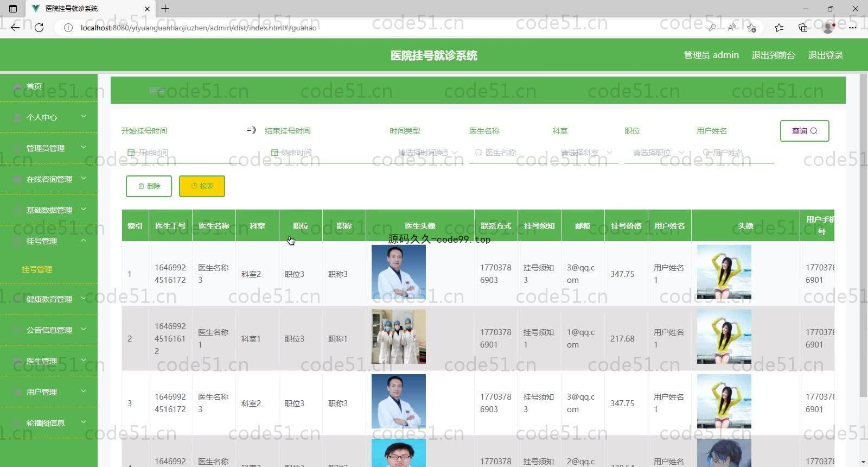Expand 管理员管理 sidebar menu

(x=49, y=148)
